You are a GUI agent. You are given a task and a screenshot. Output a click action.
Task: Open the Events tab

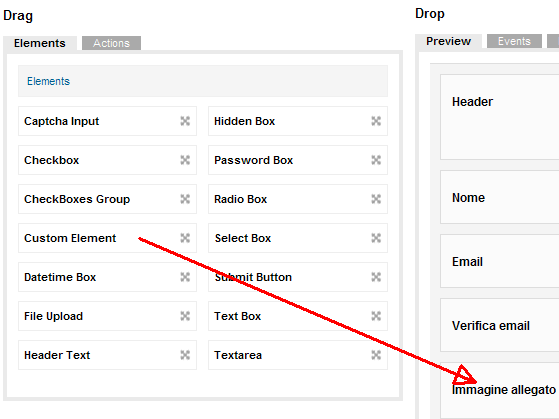point(514,41)
